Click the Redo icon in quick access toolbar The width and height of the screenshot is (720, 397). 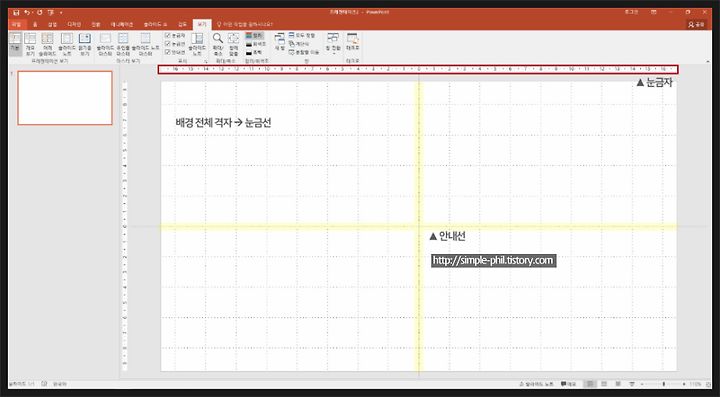[39, 12]
